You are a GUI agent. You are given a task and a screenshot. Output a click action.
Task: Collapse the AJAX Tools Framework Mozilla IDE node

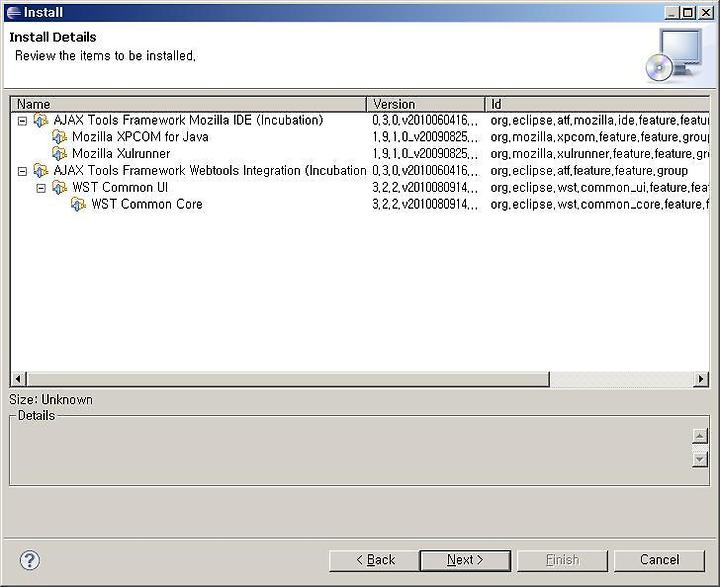[22, 121]
